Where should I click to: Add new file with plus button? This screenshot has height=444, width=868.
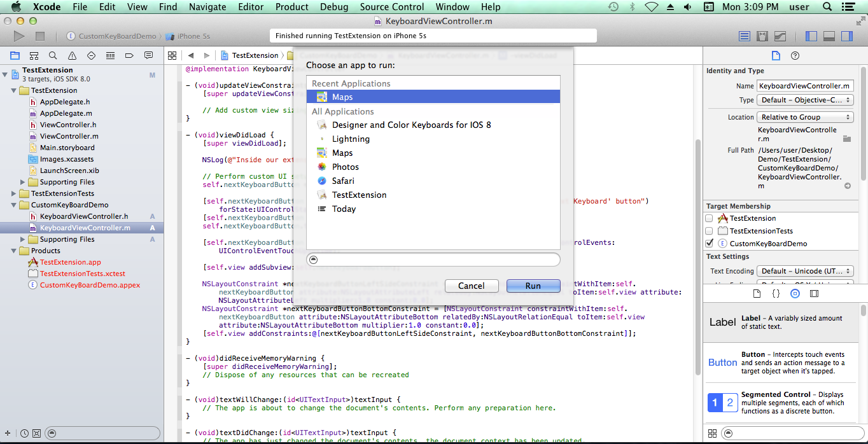click(x=8, y=433)
